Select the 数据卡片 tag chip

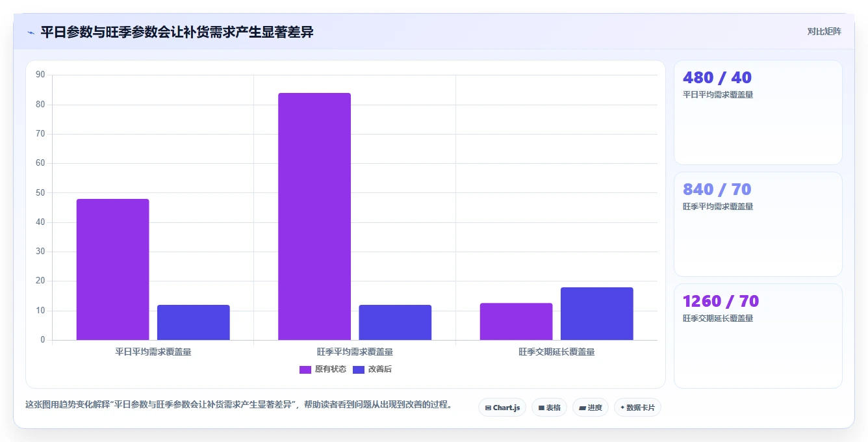(x=637, y=408)
